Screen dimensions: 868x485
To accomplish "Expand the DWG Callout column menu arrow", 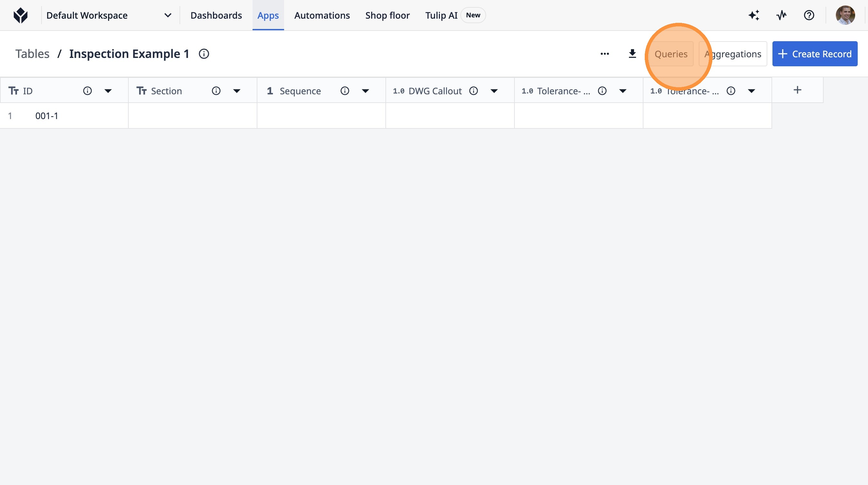I will [x=494, y=91].
